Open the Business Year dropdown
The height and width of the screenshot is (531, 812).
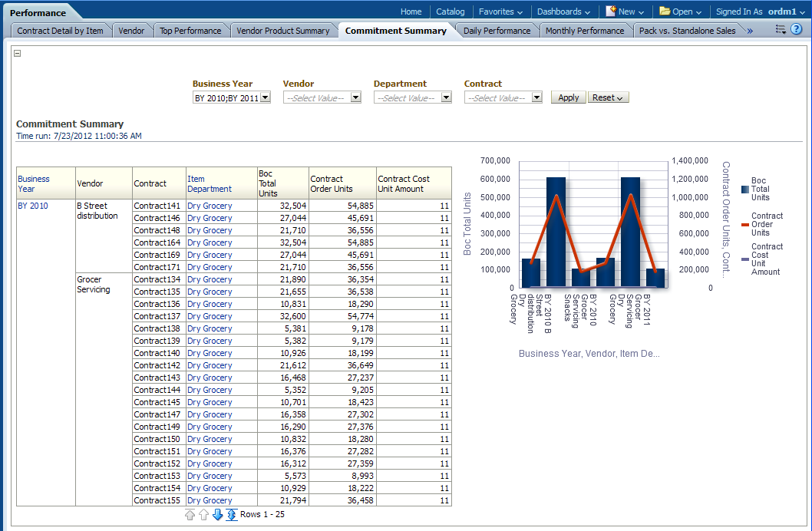point(266,98)
